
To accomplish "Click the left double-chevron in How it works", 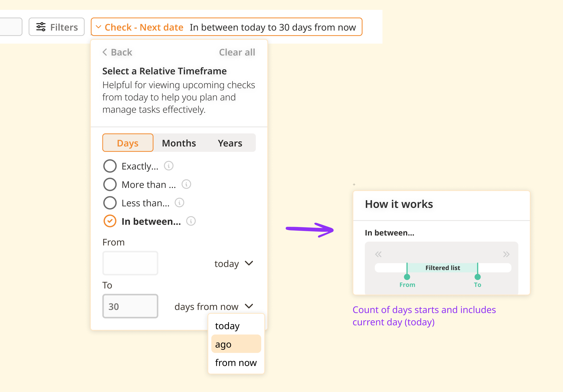I will 378,254.
